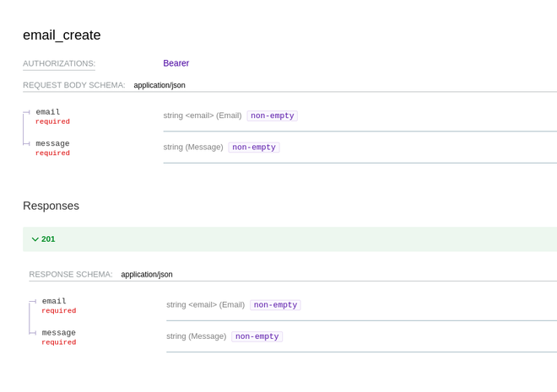Viewport: 557px width, 392px height.
Task: Click 'string <email> (Email)' type in response schema
Action: (x=205, y=305)
